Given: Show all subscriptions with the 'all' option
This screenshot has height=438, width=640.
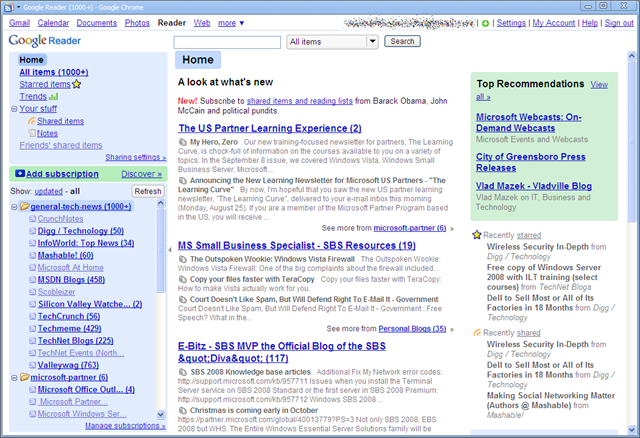Looking at the screenshot, I should pyautogui.click(x=75, y=191).
